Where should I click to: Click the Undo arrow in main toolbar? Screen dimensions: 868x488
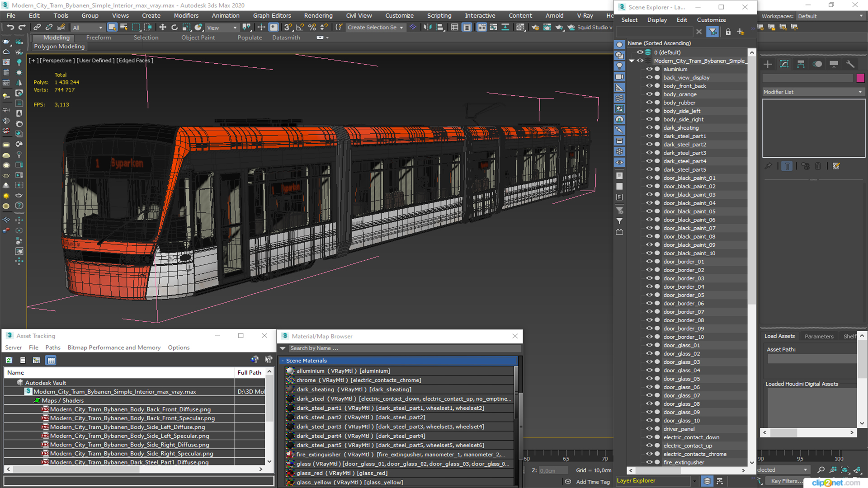point(10,28)
